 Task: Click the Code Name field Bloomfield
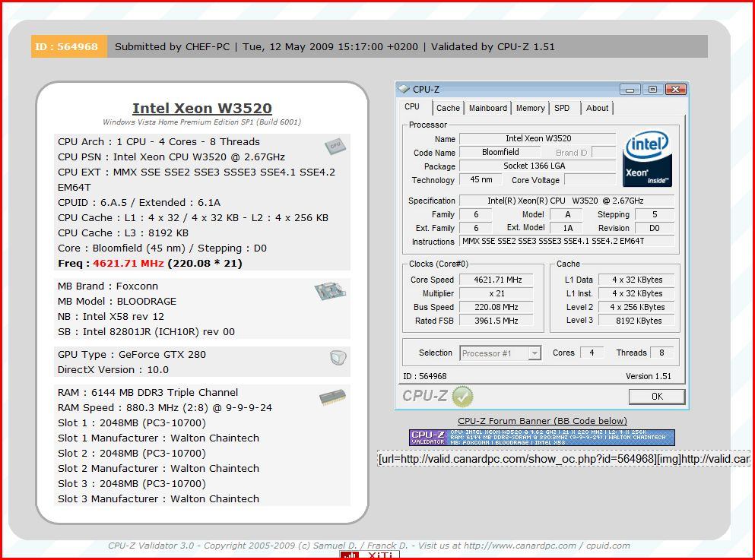click(x=500, y=152)
